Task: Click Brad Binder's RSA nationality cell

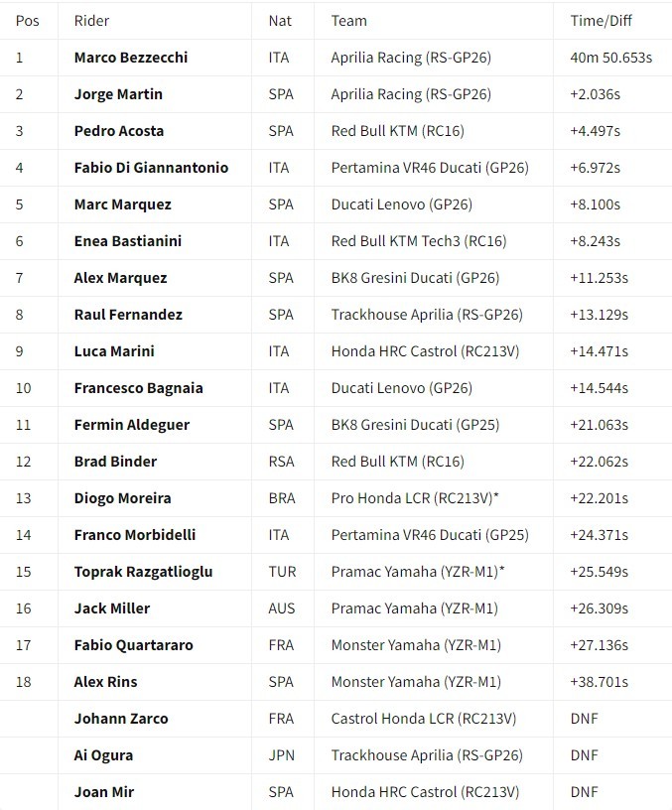Action: point(281,462)
